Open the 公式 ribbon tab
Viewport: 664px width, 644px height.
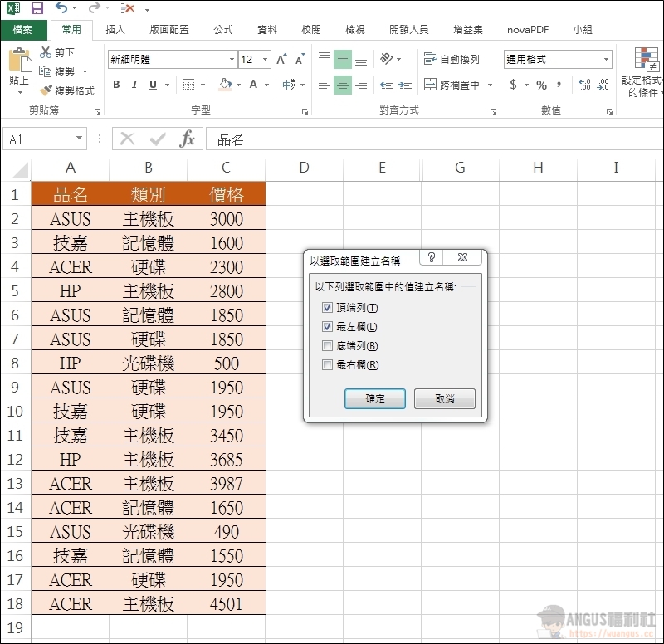223,30
